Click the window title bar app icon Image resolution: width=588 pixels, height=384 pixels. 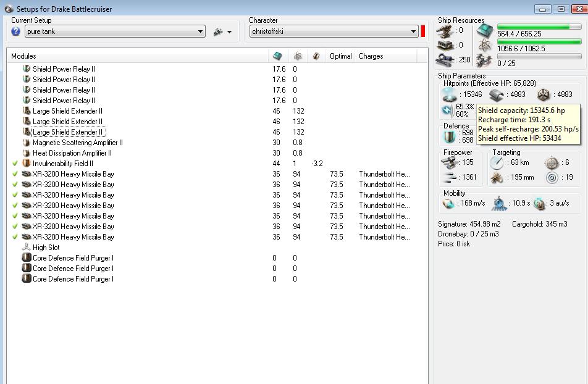(x=9, y=9)
